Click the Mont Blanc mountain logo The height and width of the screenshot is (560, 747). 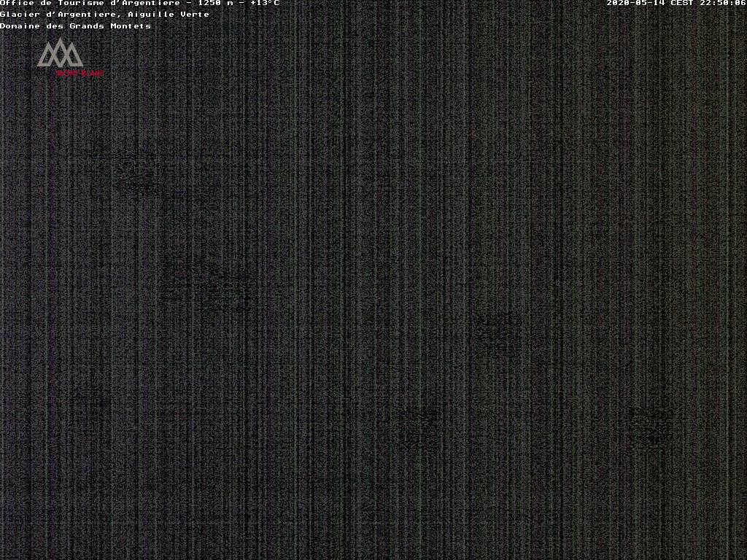pos(69,58)
